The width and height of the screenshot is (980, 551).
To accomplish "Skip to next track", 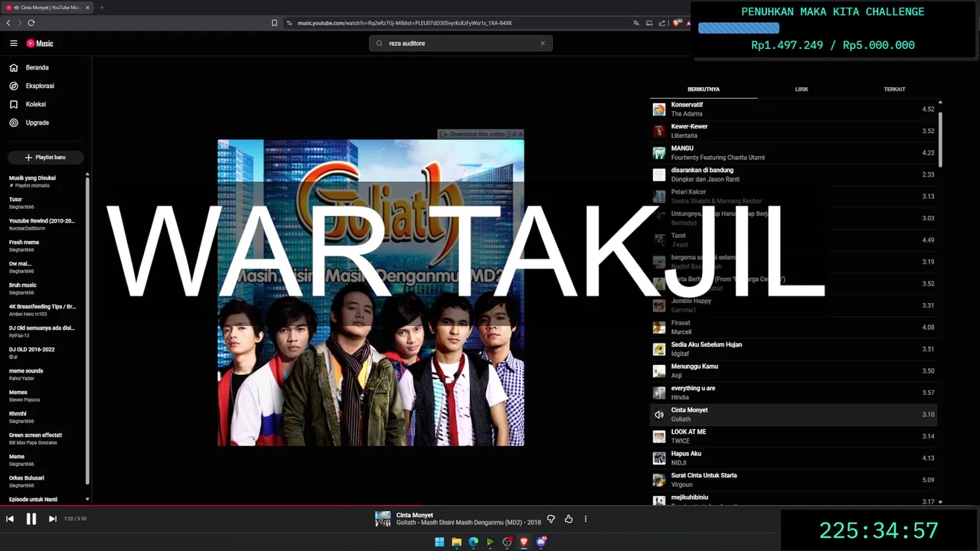I will pos(52,519).
